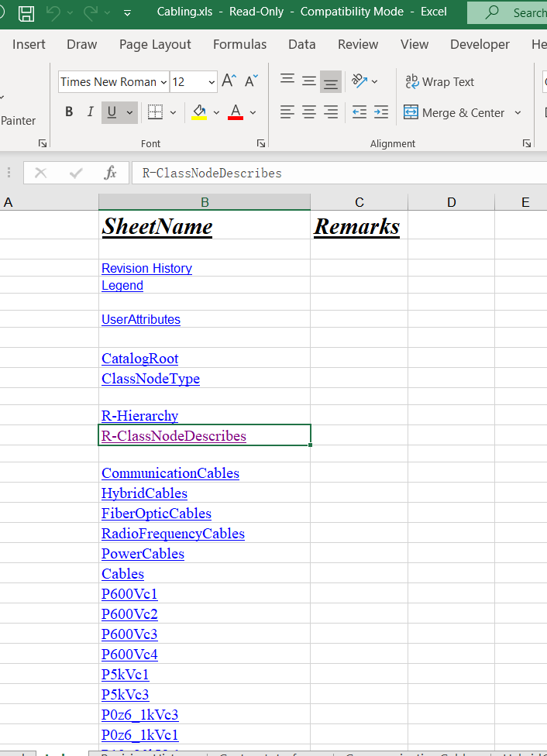
Task: Open Revision History link
Action: pyautogui.click(x=146, y=268)
